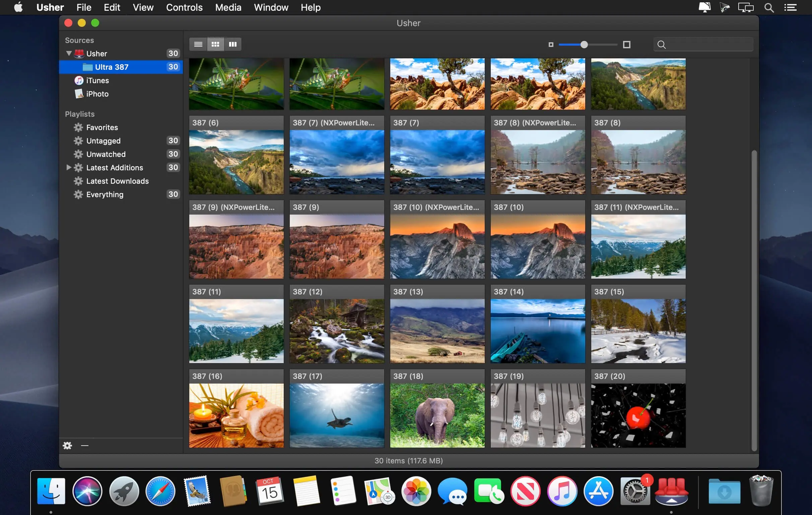This screenshot has height=515, width=812.
Task: Switch to grid view mode
Action: point(215,44)
